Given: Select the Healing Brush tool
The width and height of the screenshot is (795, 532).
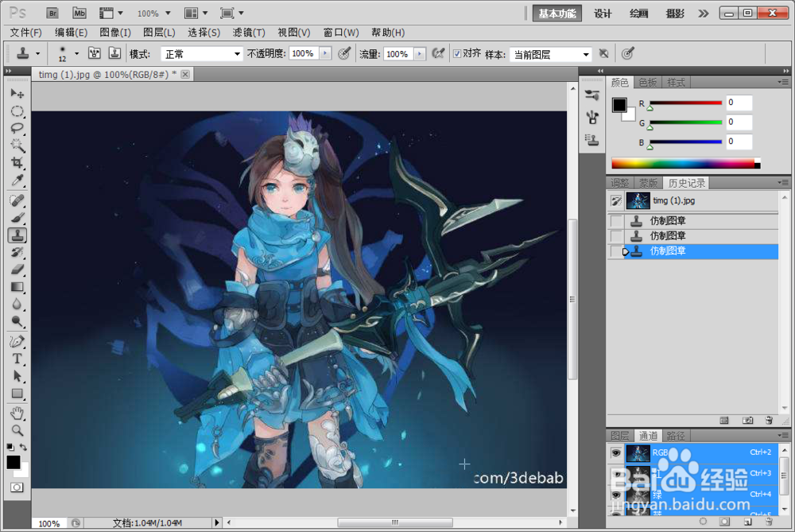Looking at the screenshot, I should click(x=17, y=200).
